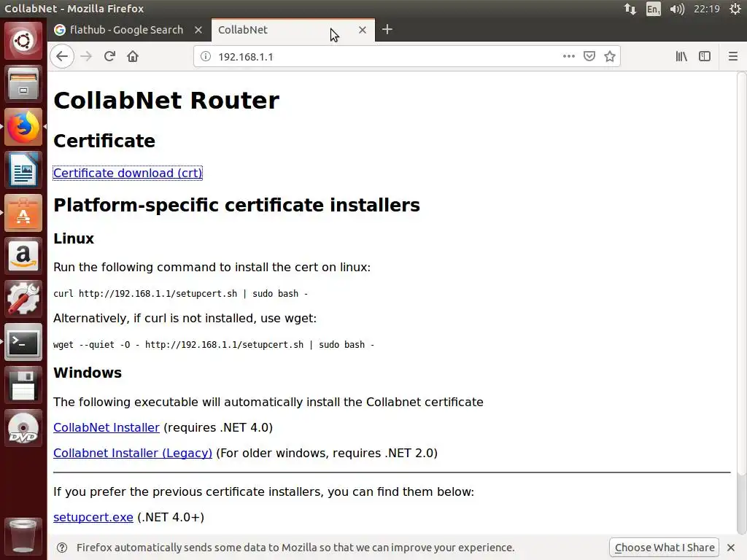Open floppy disk drive launcher icon

click(x=23, y=385)
